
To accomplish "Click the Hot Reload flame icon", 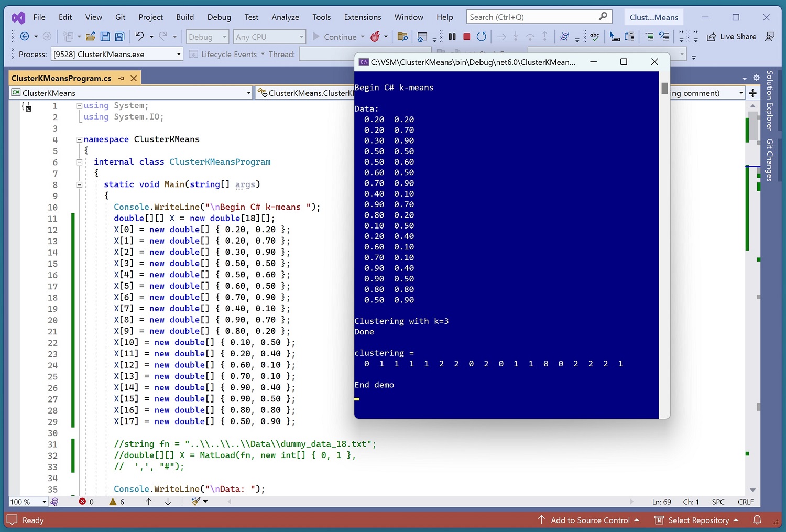I will (x=375, y=37).
